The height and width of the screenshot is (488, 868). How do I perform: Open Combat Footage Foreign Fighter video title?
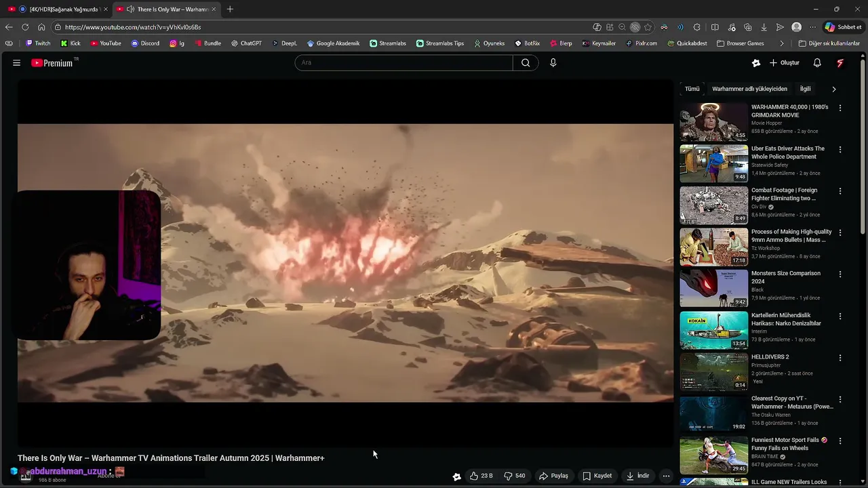coord(785,195)
